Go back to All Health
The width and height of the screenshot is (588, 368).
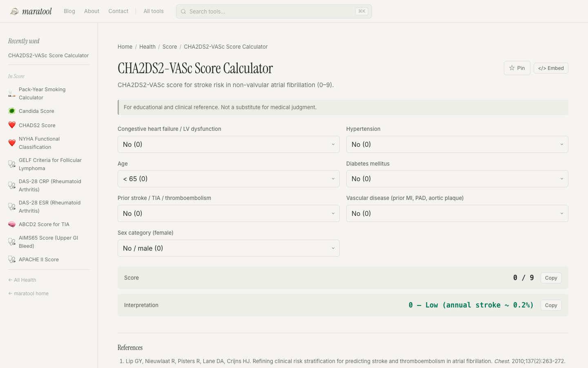(22, 280)
